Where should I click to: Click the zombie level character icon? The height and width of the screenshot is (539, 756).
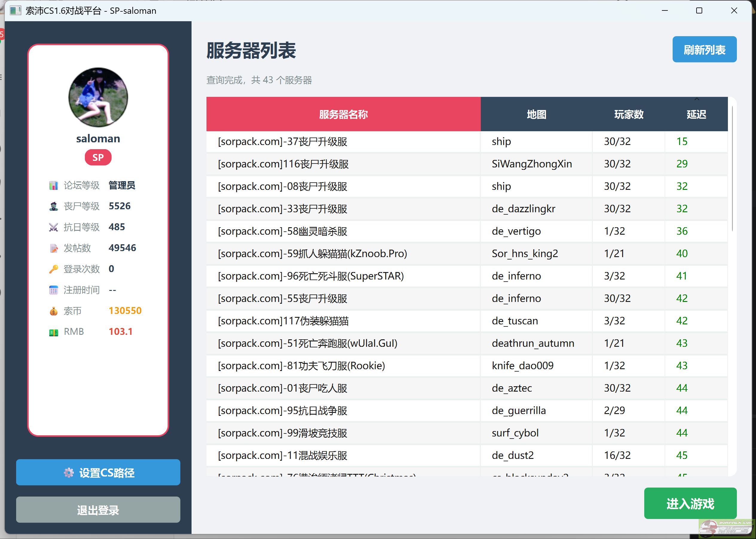coord(53,207)
